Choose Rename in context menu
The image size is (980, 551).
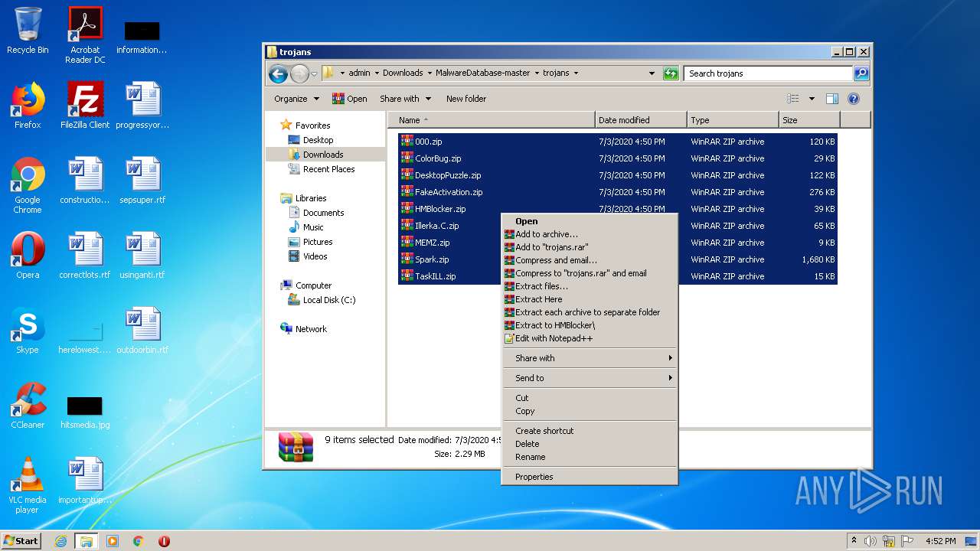pyautogui.click(x=590, y=457)
